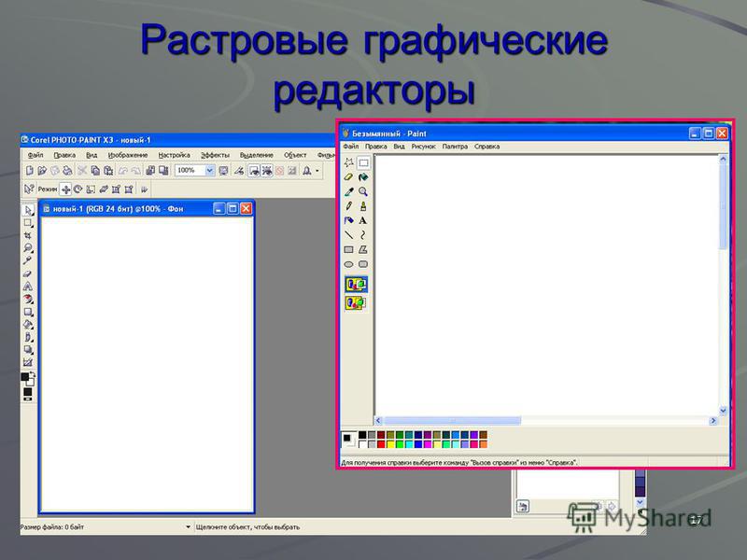Image resolution: width=747 pixels, height=560 pixels.
Task: Toggle show mask marquee button in Corel toolbar
Action: (254, 171)
